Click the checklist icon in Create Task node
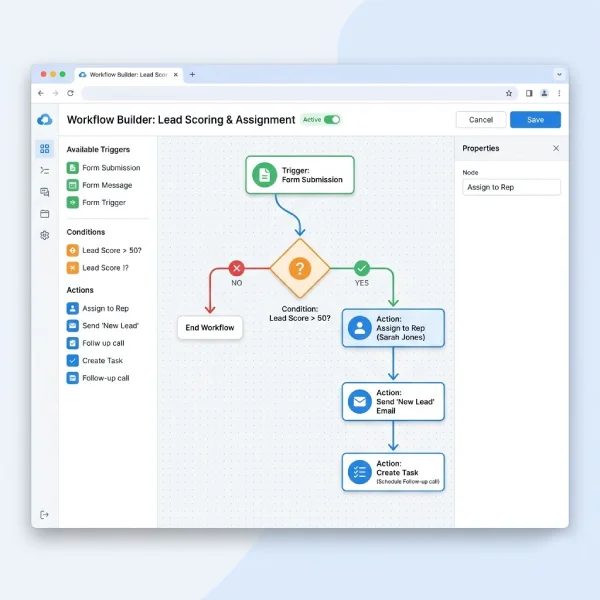The image size is (600, 600). pyautogui.click(x=360, y=472)
